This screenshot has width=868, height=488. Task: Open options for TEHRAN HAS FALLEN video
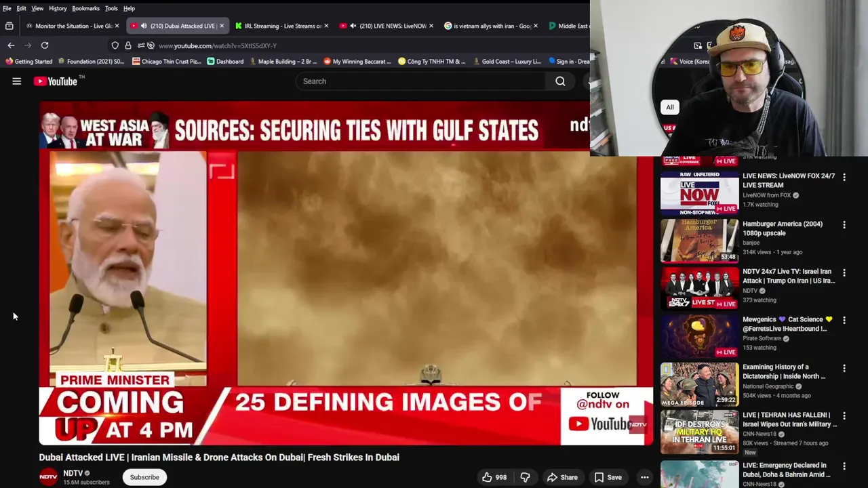point(844,416)
